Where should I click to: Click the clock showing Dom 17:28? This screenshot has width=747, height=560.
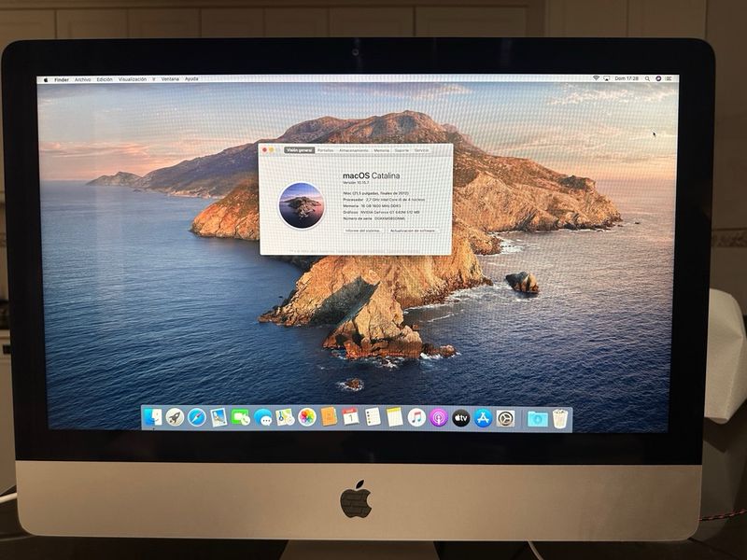(627, 78)
